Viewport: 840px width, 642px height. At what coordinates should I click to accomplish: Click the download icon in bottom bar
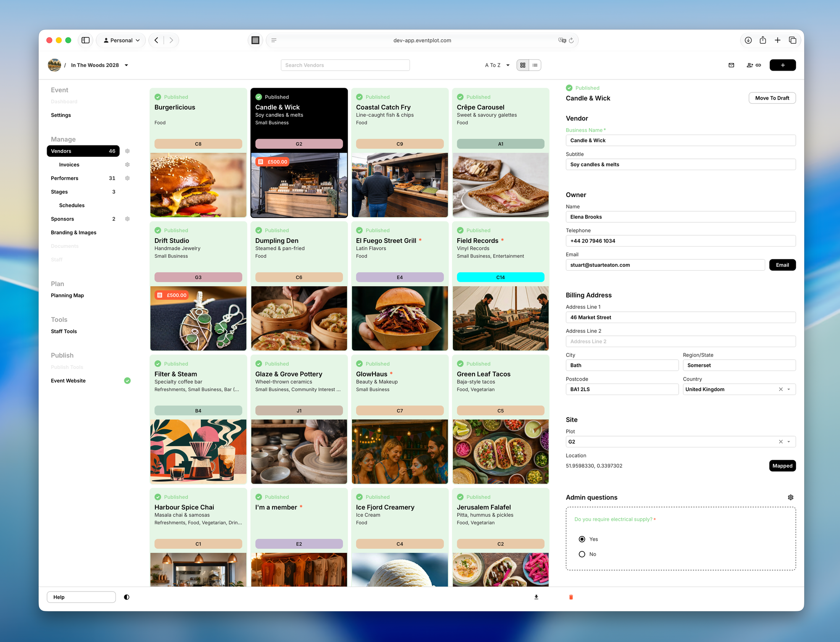tap(536, 597)
